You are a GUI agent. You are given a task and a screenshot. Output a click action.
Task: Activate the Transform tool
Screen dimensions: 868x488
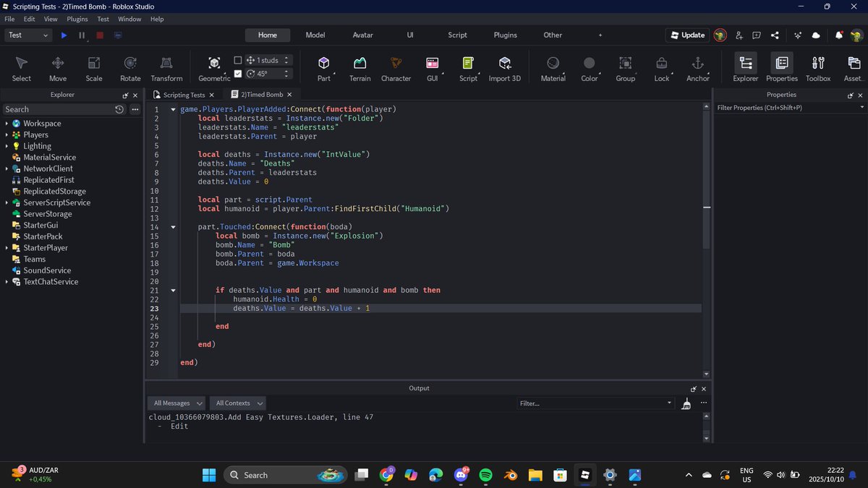[x=166, y=69]
